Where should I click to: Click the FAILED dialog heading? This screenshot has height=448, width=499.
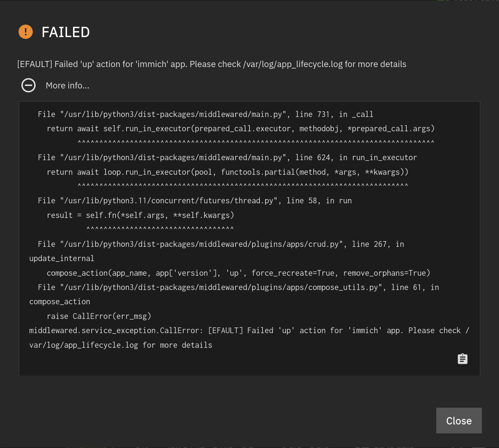(x=66, y=32)
